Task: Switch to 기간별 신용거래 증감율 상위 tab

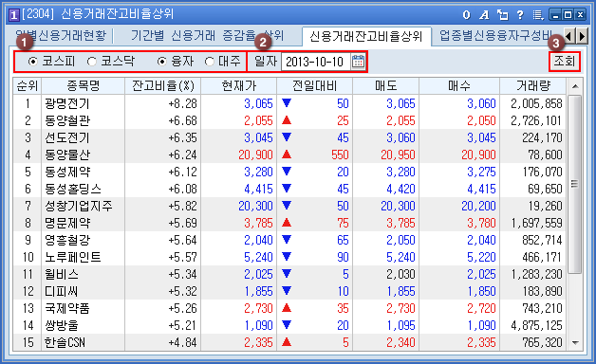Action: pyautogui.click(x=208, y=36)
